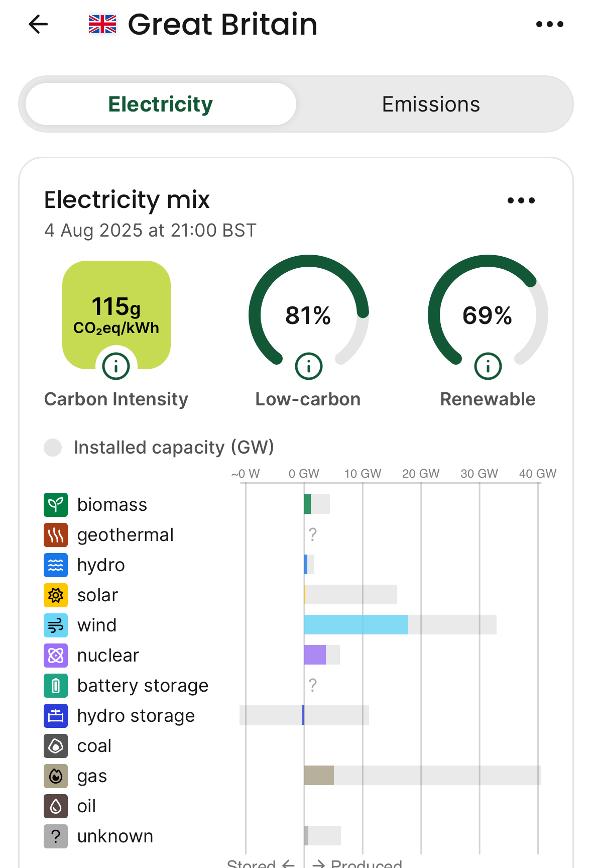Screen dimensions: 592x868
Task: Click the battery storage label
Action: tap(143, 686)
